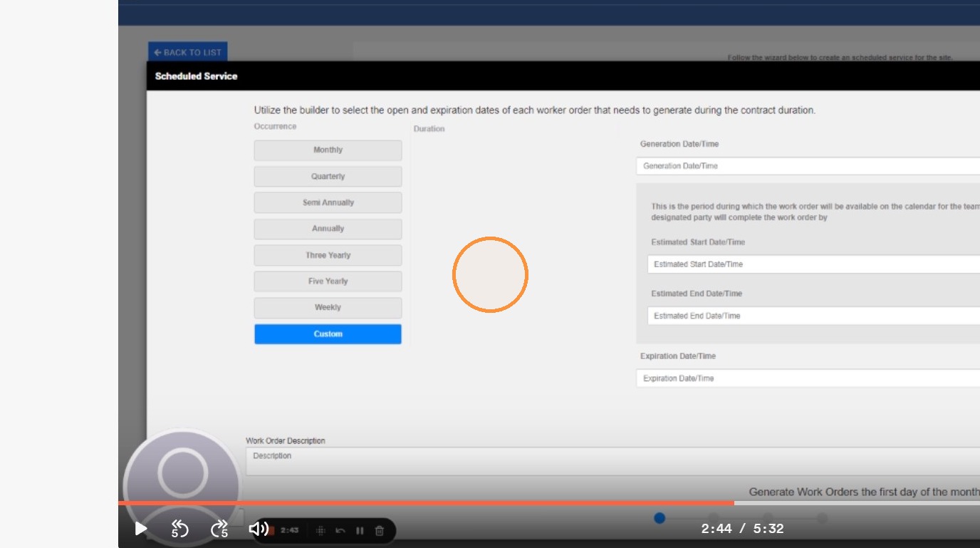Select the Quarterly occurrence option
Screen dimensions: 980x548
pyautogui.click(x=328, y=177)
